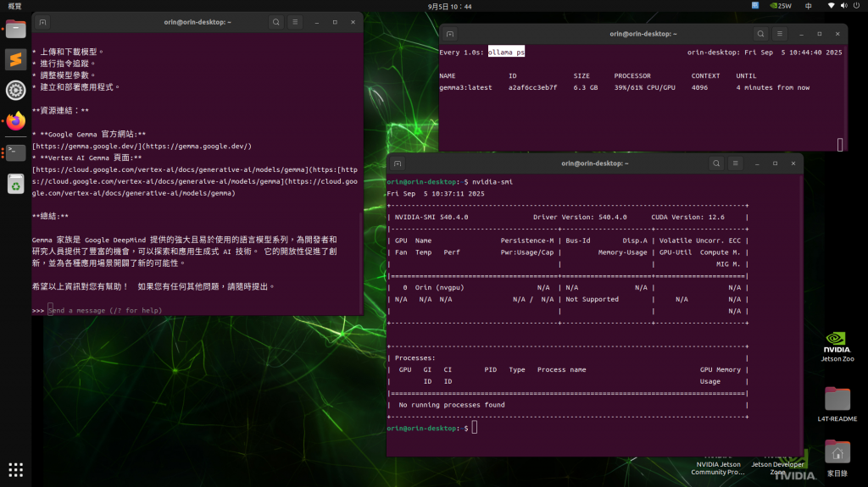Click the 'Not Supported' text in nvidia-smi
This screenshot has width=868, height=487.
coord(592,299)
